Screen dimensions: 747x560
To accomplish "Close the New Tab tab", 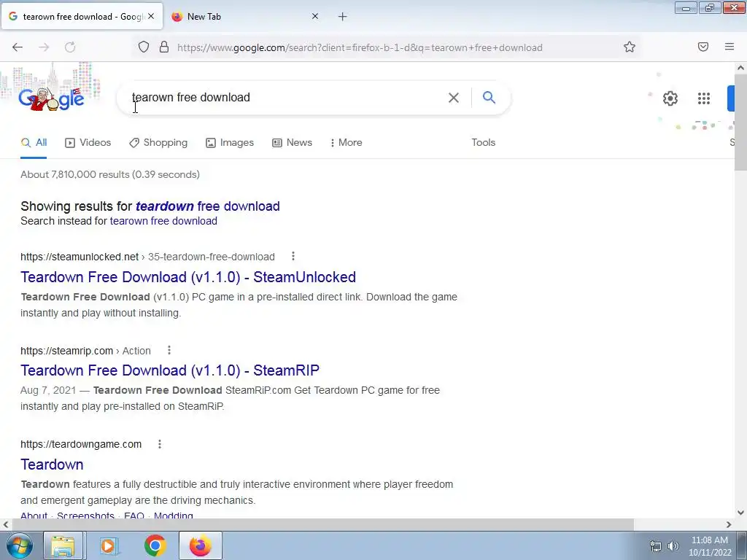I will [315, 16].
